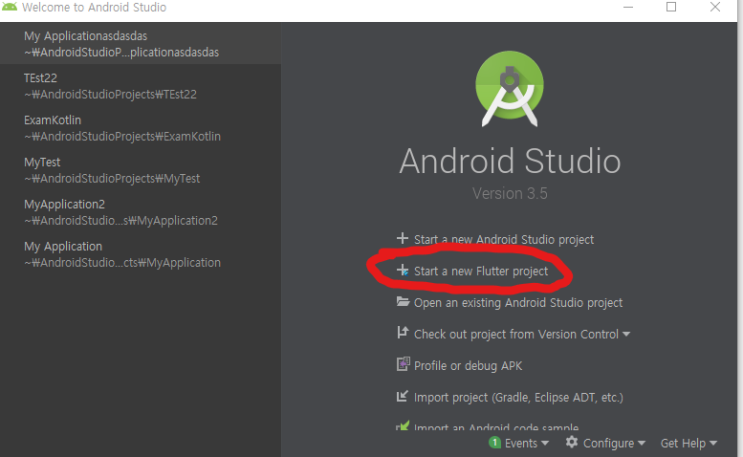Click the green Events notification badge
743x457 pixels.
(494, 443)
